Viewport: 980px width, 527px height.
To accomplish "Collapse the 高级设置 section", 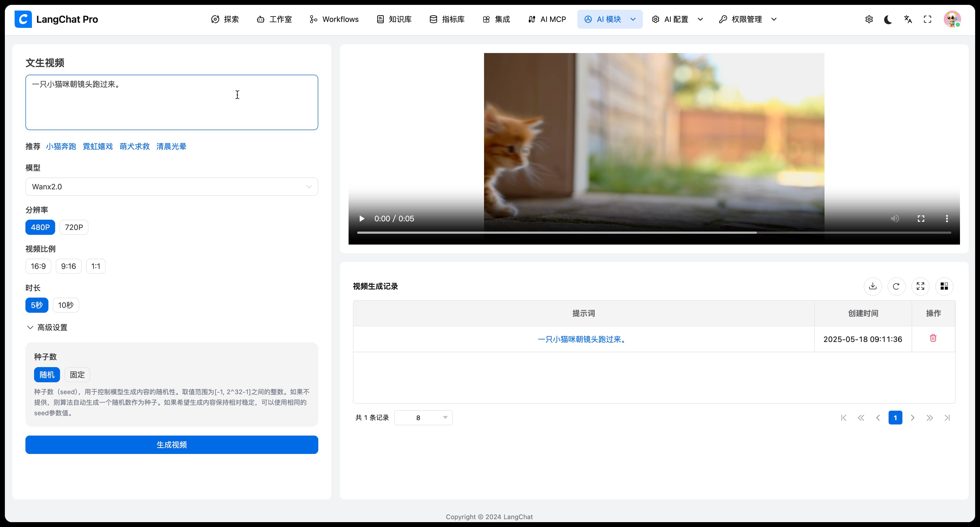I will coord(47,327).
